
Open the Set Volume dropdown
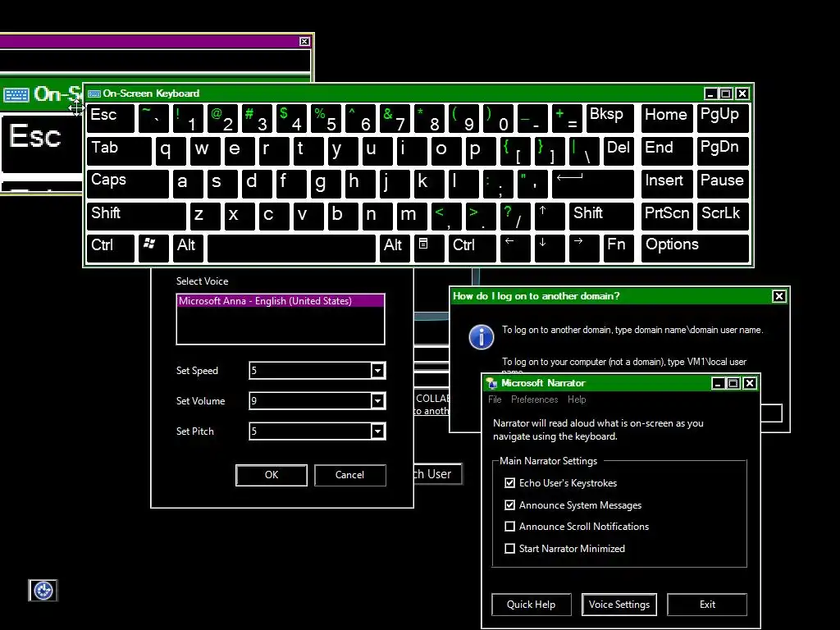[x=377, y=401]
